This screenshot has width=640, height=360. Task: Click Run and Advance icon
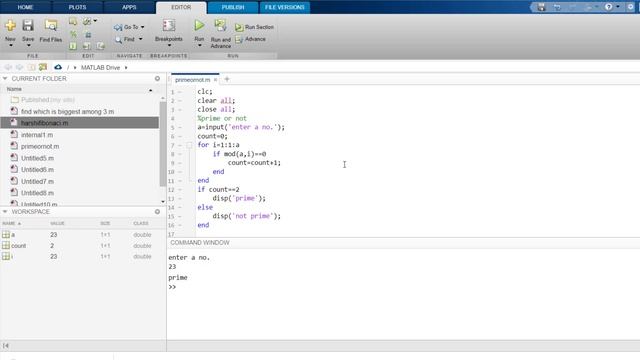(220, 26)
